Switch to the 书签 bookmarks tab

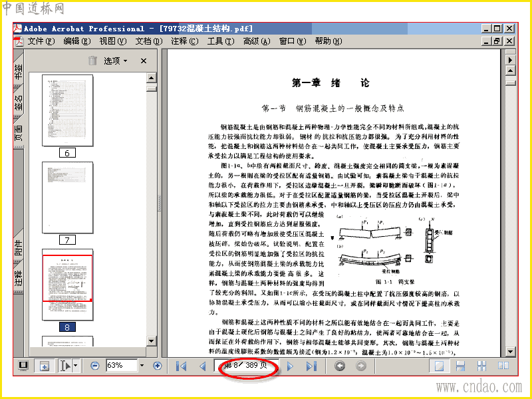(19, 70)
